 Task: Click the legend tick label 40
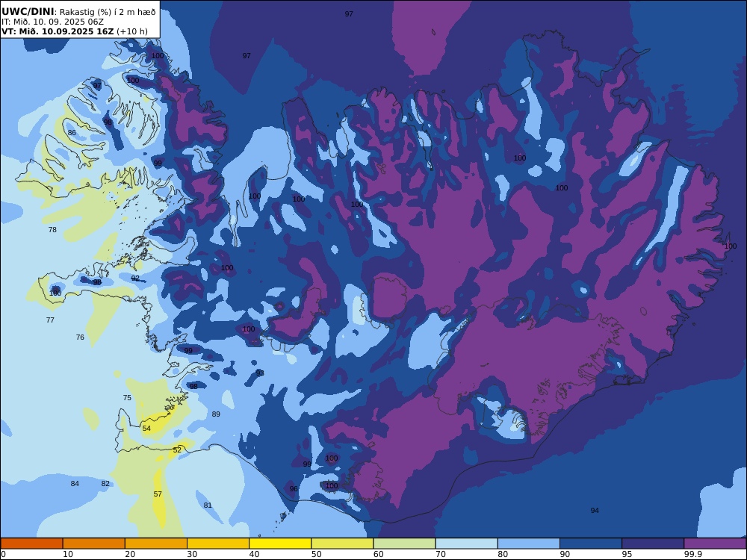coord(255,554)
